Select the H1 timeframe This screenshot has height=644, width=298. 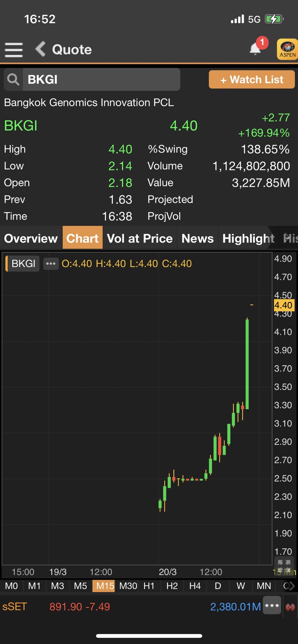tap(149, 586)
